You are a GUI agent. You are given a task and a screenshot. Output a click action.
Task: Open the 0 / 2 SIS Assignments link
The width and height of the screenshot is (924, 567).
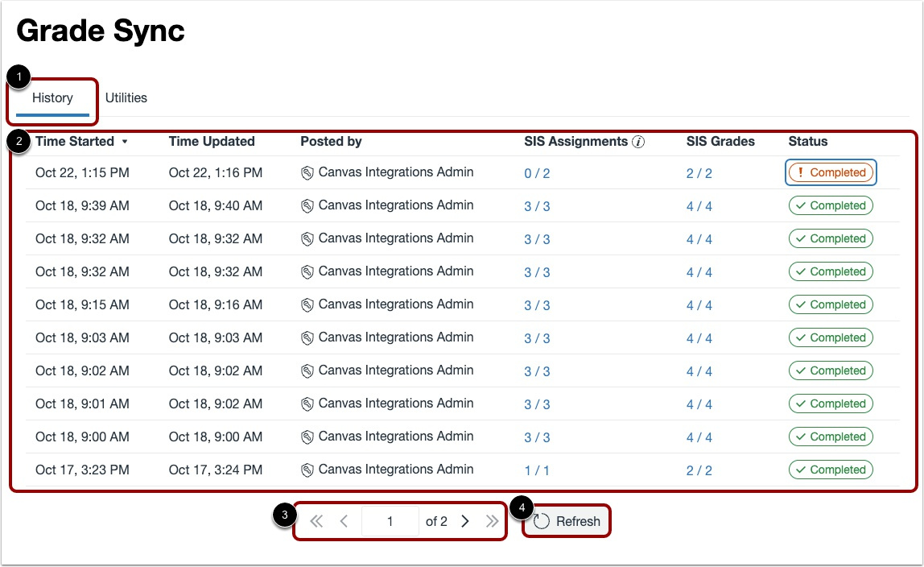click(537, 172)
